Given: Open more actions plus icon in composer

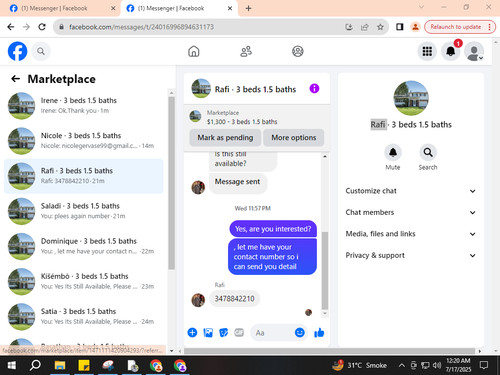Looking at the screenshot, I should [x=192, y=332].
